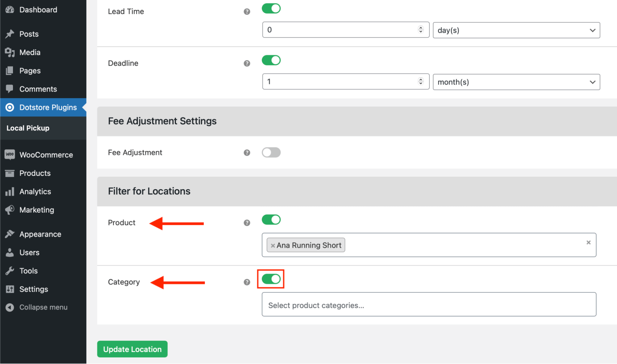Increment the Deadline value stepper
The width and height of the screenshot is (617, 364).
(420, 80)
